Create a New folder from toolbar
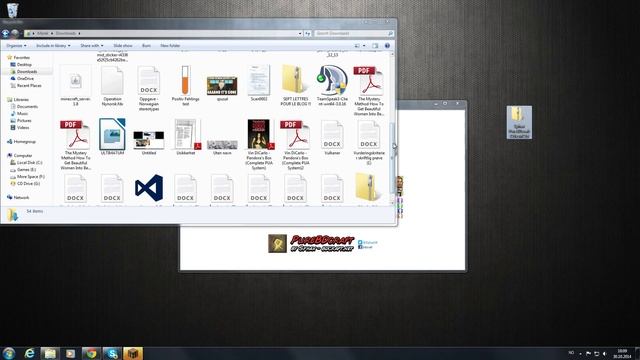 tap(170, 46)
